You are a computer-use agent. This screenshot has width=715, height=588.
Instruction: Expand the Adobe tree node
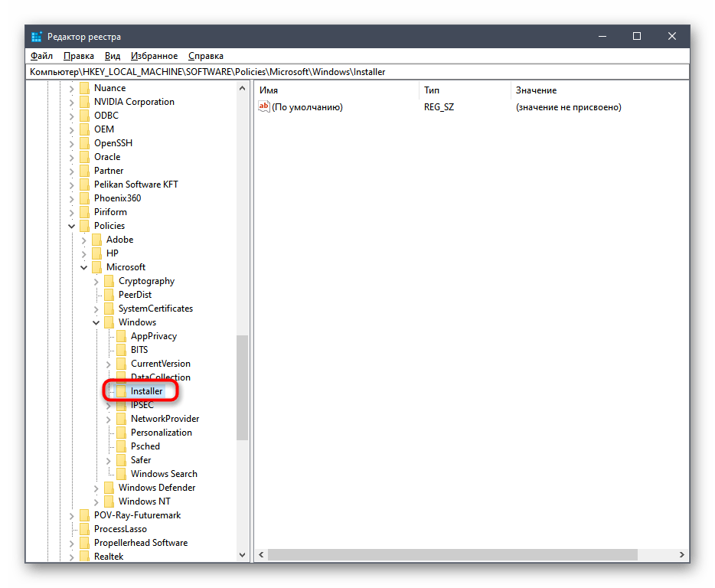(84, 240)
